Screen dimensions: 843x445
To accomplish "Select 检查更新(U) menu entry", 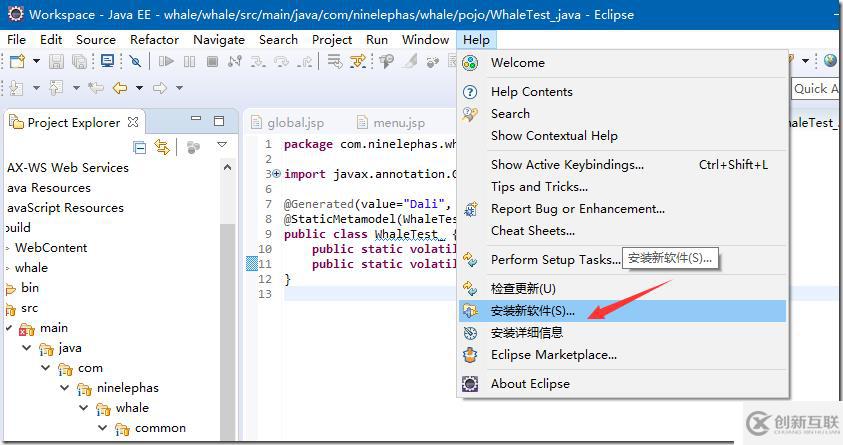I will click(623, 289).
